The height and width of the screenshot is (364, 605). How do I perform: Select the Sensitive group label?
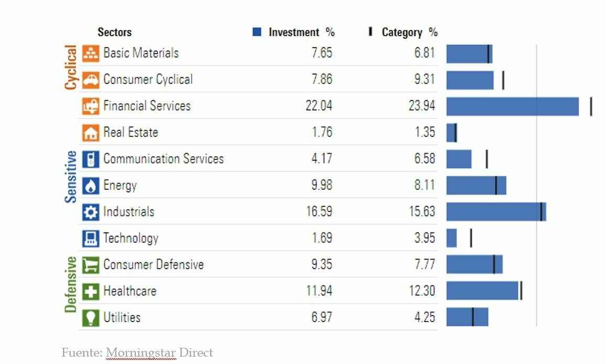tap(70, 177)
